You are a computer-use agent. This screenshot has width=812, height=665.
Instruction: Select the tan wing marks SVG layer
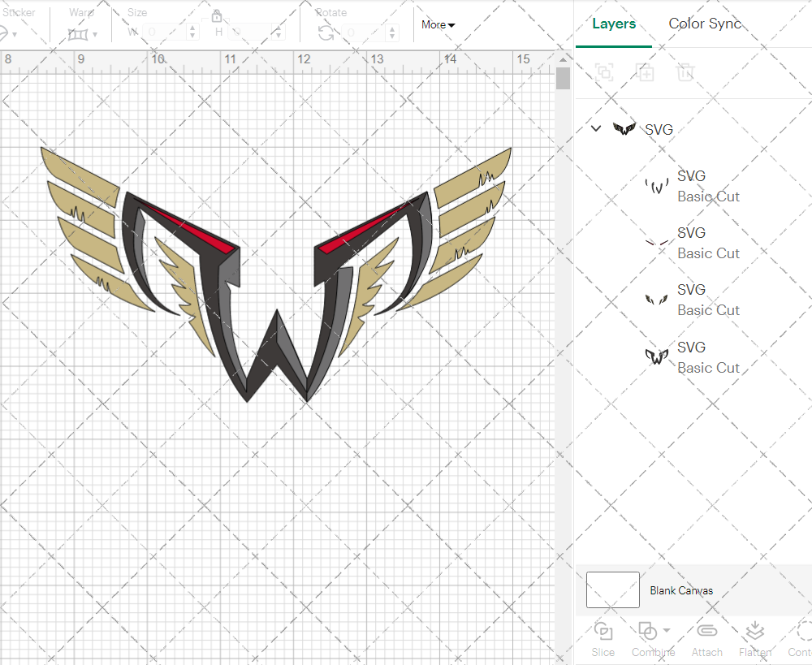[694, 186]
